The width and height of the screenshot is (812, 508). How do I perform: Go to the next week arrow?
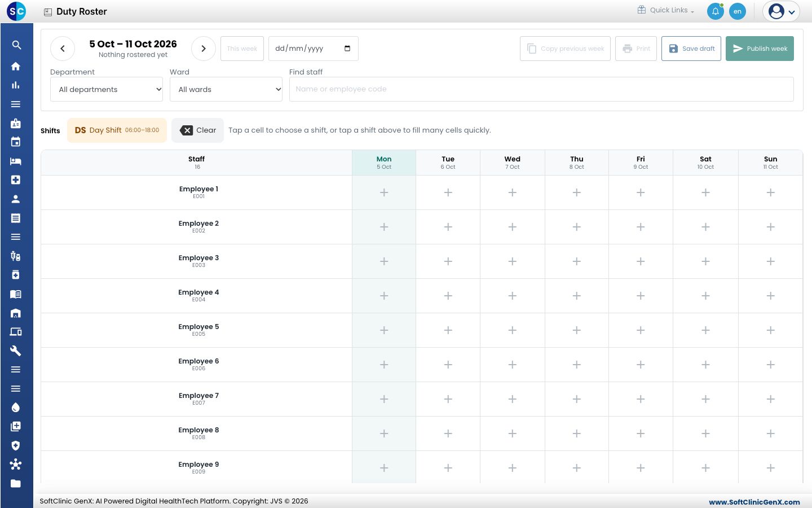coord(204,49)
